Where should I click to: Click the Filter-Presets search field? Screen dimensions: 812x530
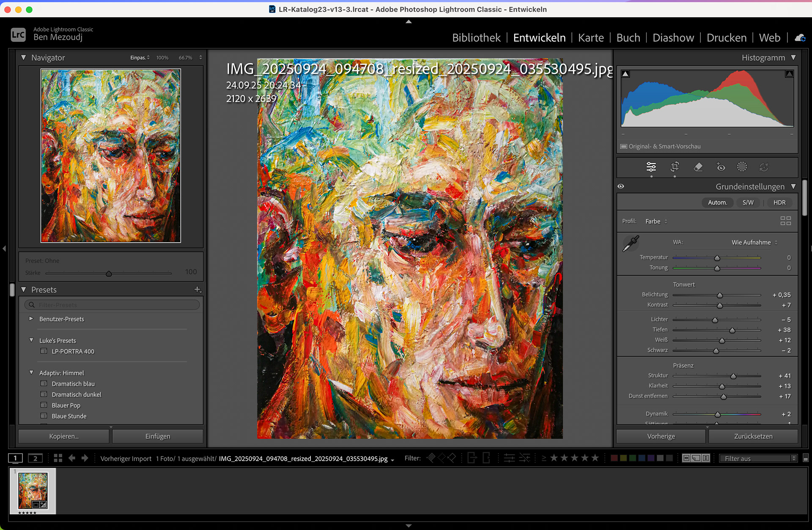(x=112, y=305)
